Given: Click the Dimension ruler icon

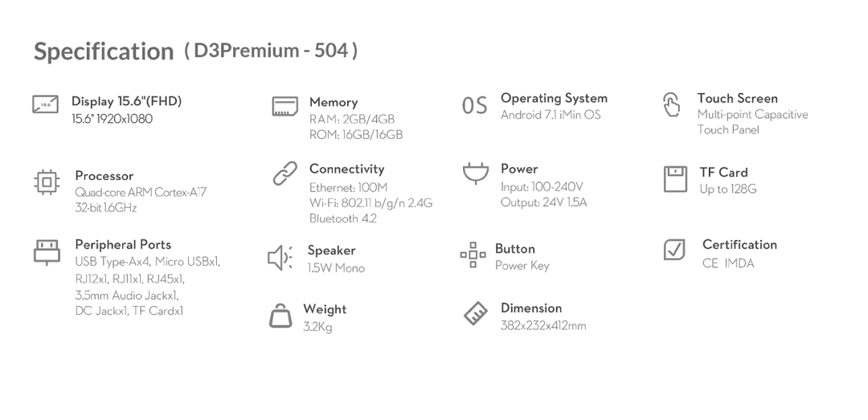Looking at the screenshot, I should (x=476, y=314).
